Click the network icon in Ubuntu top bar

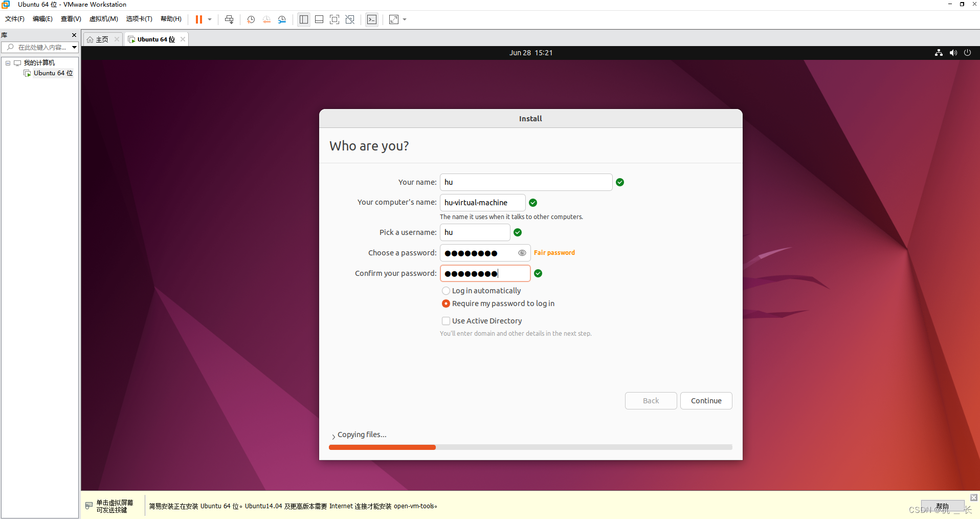939,53
